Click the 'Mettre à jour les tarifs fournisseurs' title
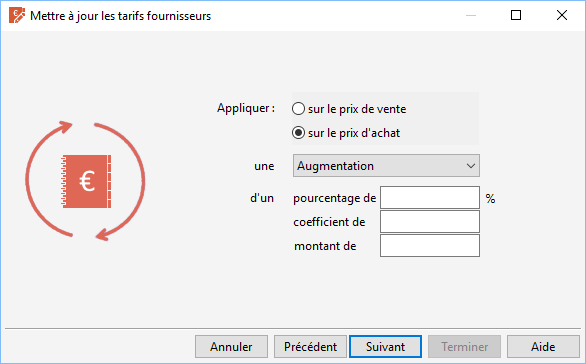 [x=121, y=16]
